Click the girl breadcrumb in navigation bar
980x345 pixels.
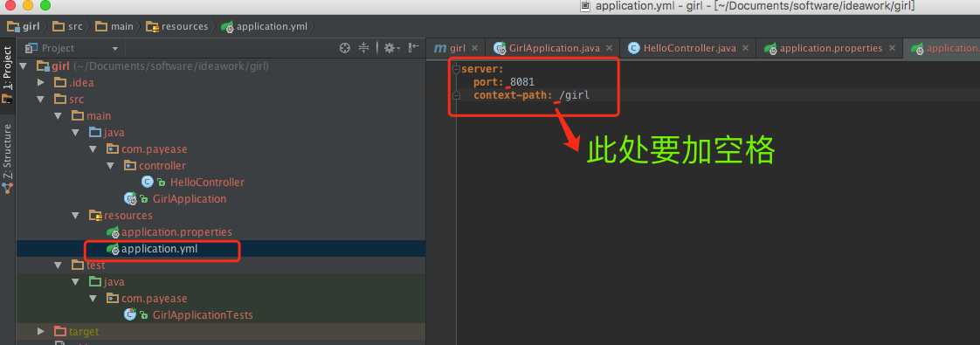point(24,26)
